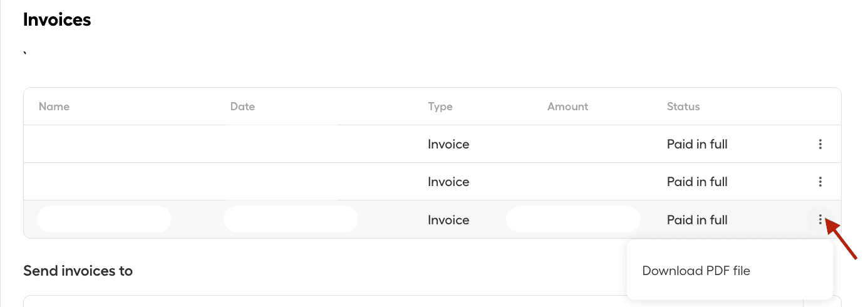This screenshot has height=307, width=868.
Task: Click the Name column header
Action: pos(54,107)
